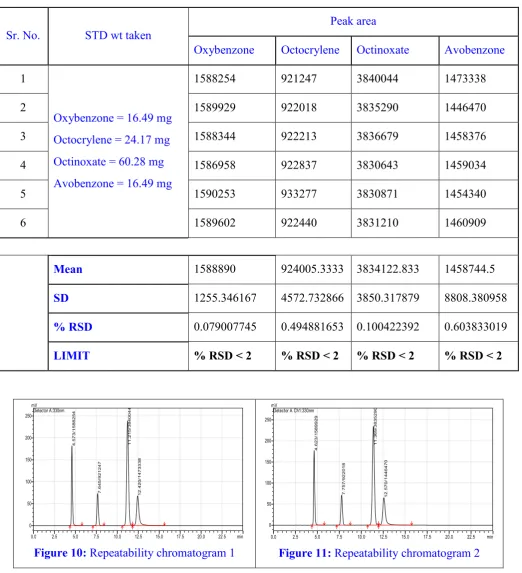
Task: Click the 'Peak area' header
Action: pos(353,21)
